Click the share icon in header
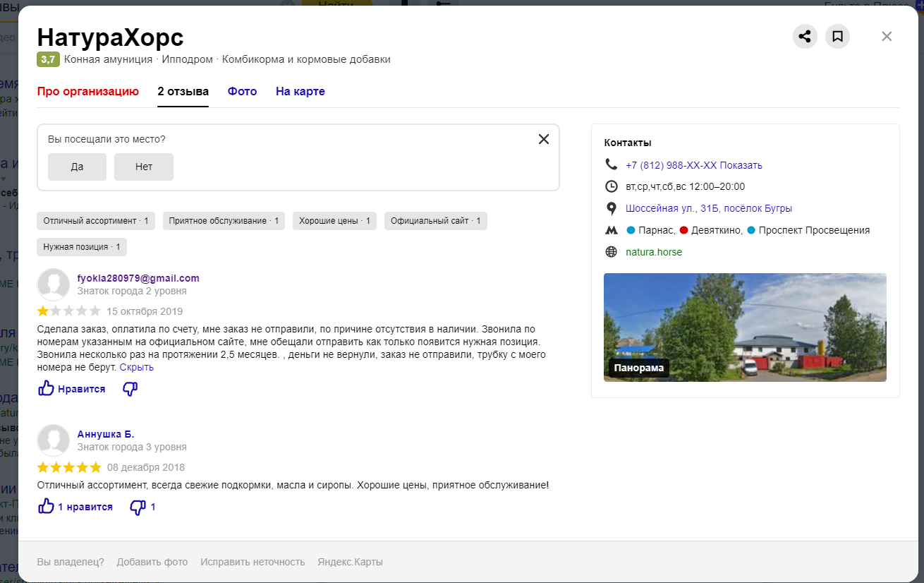The height and width of the screenshot is (583, 924). pos(805,37)
